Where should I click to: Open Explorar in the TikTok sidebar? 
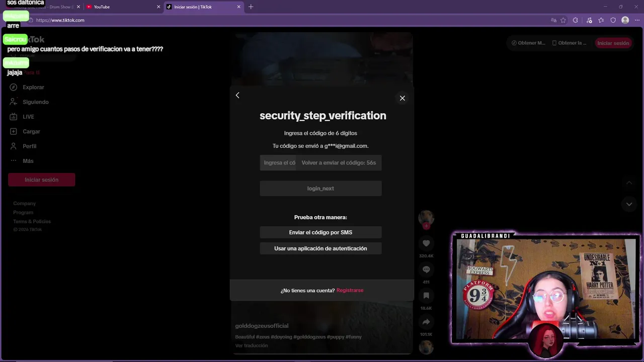[x=33, y=87]
